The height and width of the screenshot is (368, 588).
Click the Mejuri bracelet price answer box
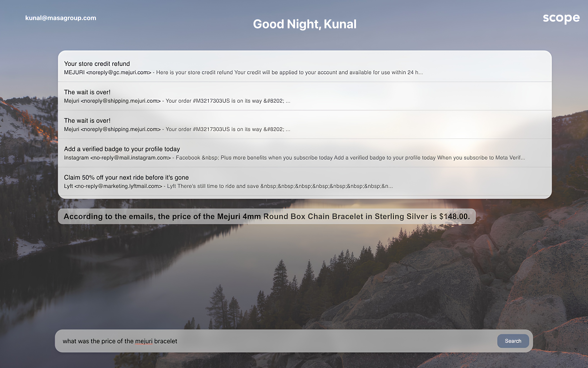(x=266, y=216)
